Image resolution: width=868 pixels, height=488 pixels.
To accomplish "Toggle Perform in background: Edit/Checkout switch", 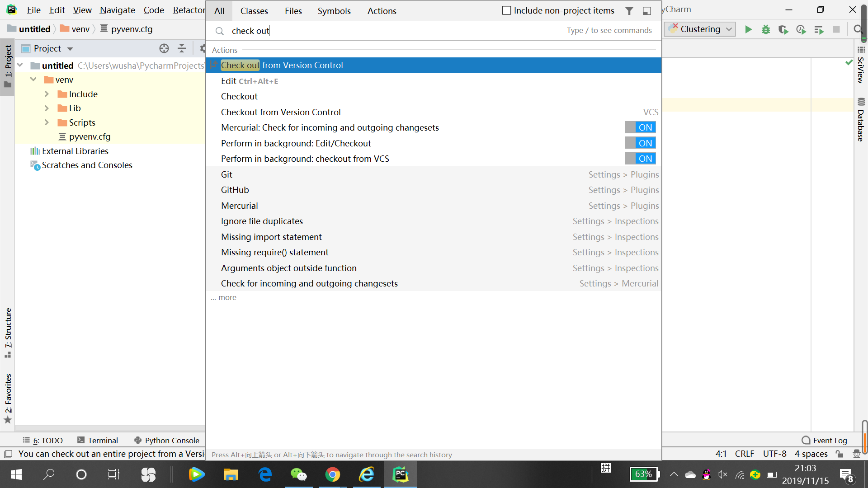I will coord(640,143).
